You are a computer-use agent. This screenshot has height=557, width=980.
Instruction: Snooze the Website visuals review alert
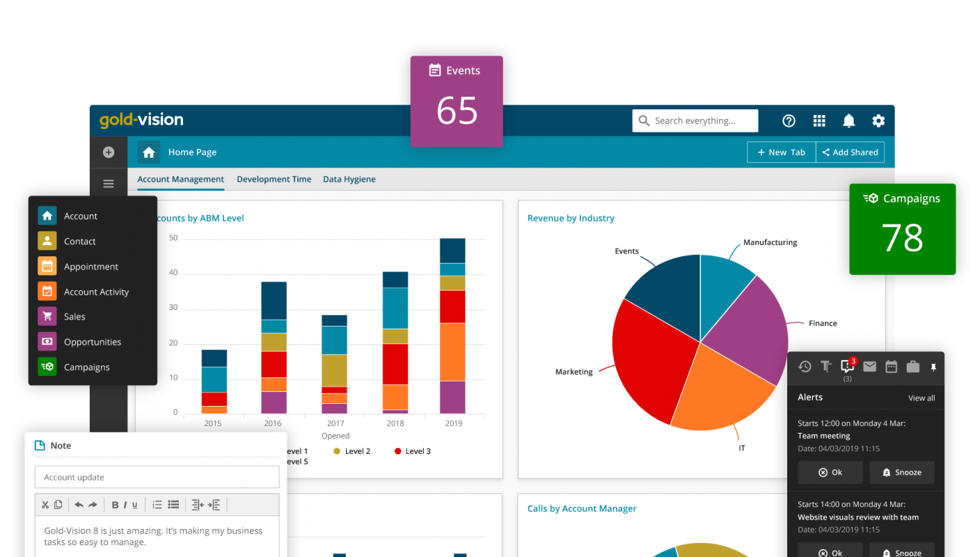902,550
